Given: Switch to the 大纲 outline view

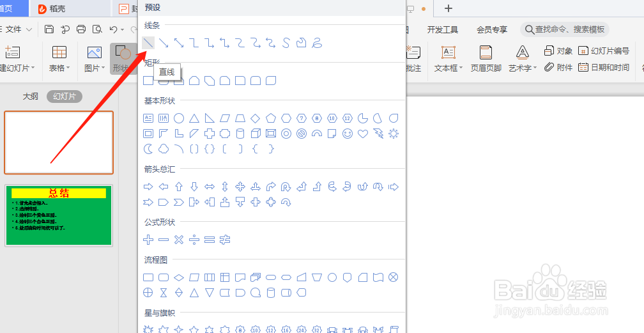Looking at the screenshot, I should [31, 97].
